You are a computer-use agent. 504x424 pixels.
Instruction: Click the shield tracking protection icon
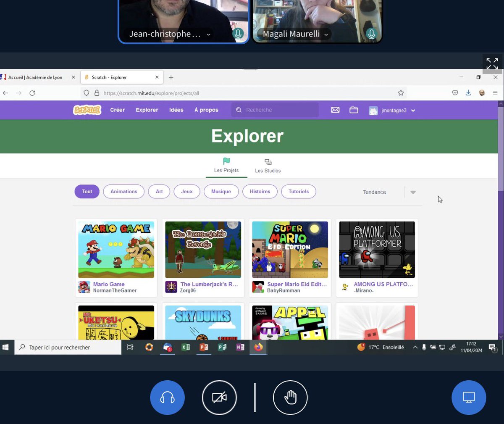click(87, 93)
